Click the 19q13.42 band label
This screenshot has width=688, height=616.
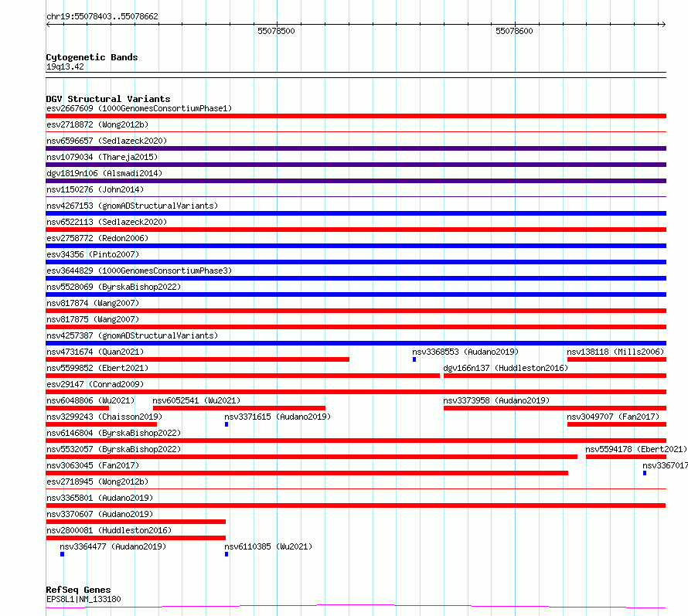[65, 66]
